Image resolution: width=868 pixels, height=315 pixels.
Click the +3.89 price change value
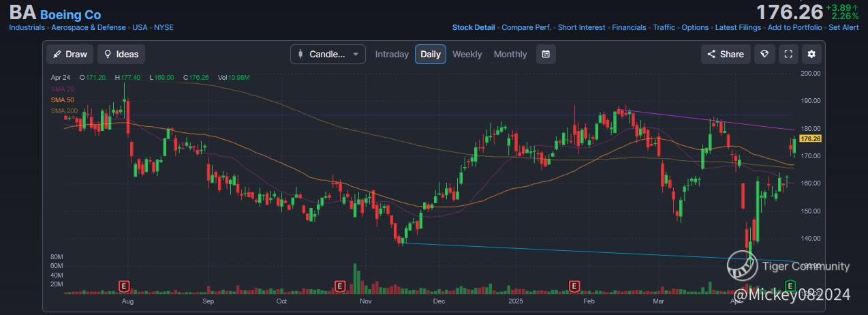click(x=842, y=7)
